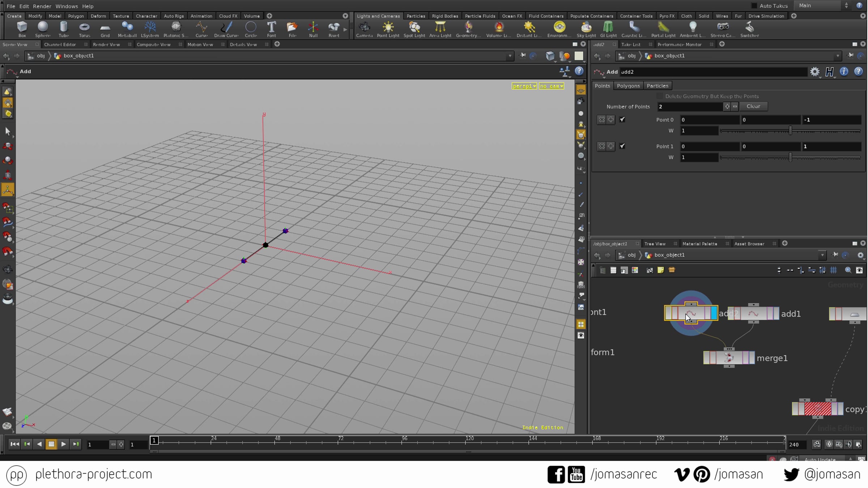Viewport: 868px width, 488px height.
Task: Adjust the Point 0 W slider
Action: tap(790, 131)
